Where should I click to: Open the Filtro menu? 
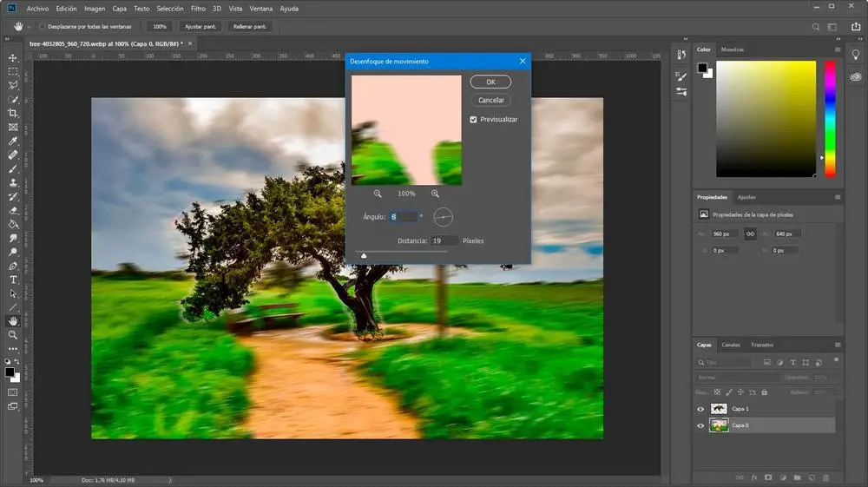pos(198,9)
